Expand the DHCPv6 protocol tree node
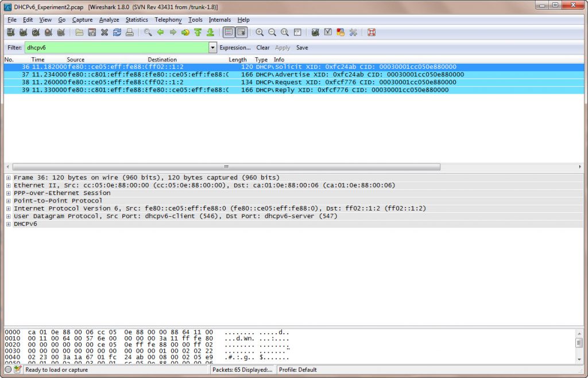 point(8,224)
